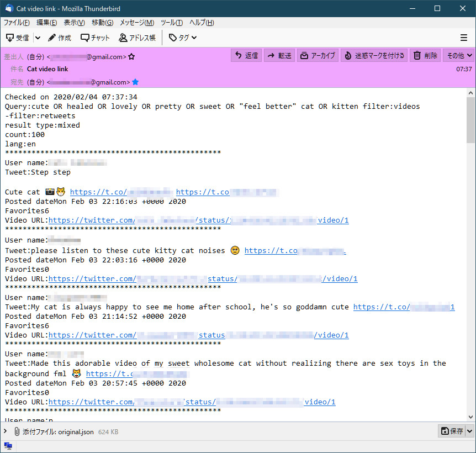Click the message time 07:37
Viewport: 476px width, 453px height.
(x=464, y=69)
